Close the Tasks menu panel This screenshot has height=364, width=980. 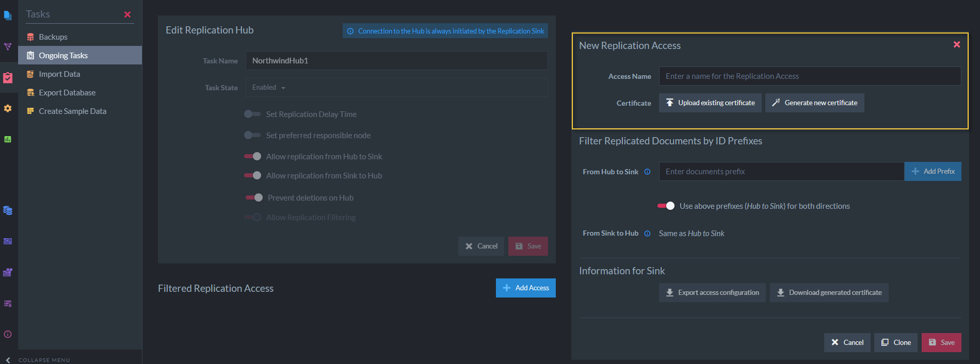tap(127, 14)
